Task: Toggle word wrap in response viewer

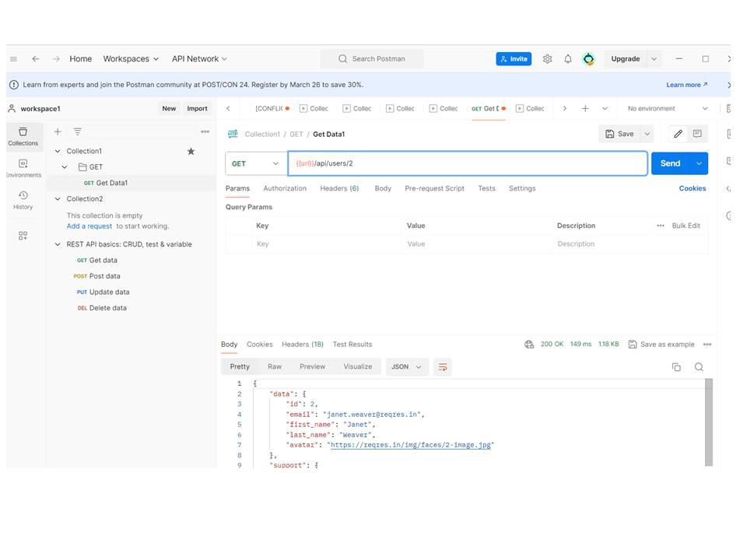Action: [x=443, y=367]
